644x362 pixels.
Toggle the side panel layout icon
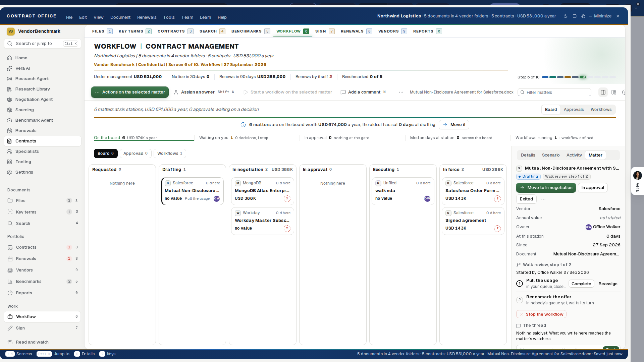(603, 92)
